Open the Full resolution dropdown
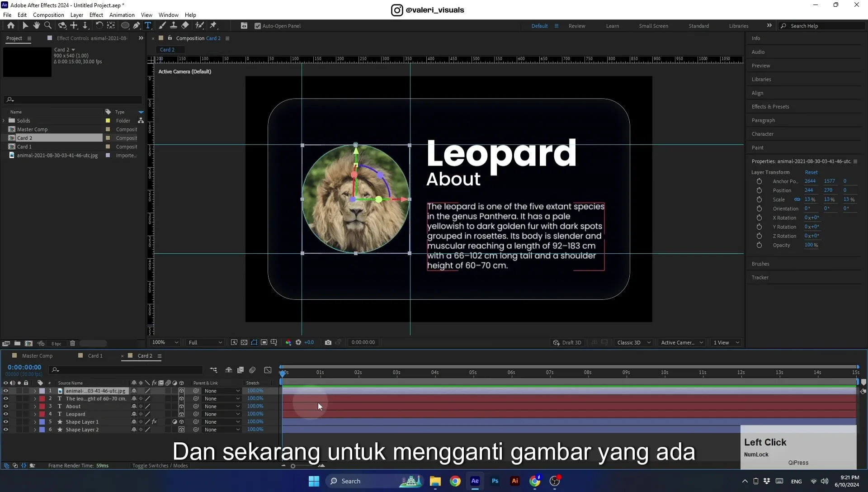This screenshot has width=868, height=492. (205, 342)
